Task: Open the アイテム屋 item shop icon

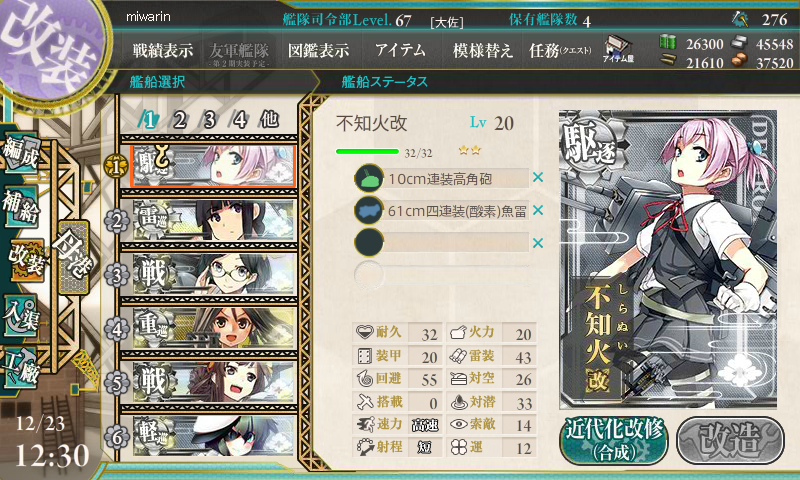Action: click(x=618, y=49)
